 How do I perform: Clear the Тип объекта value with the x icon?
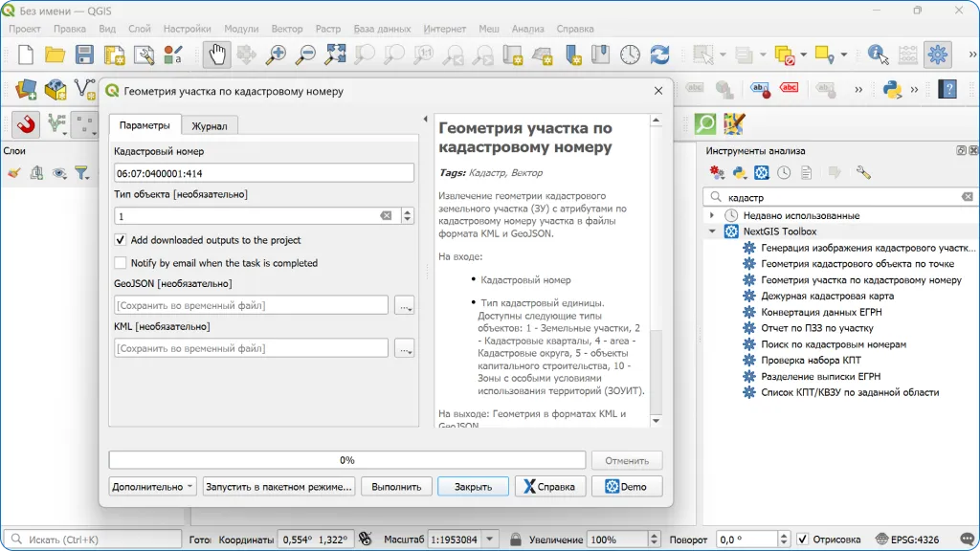coord(387,216)
